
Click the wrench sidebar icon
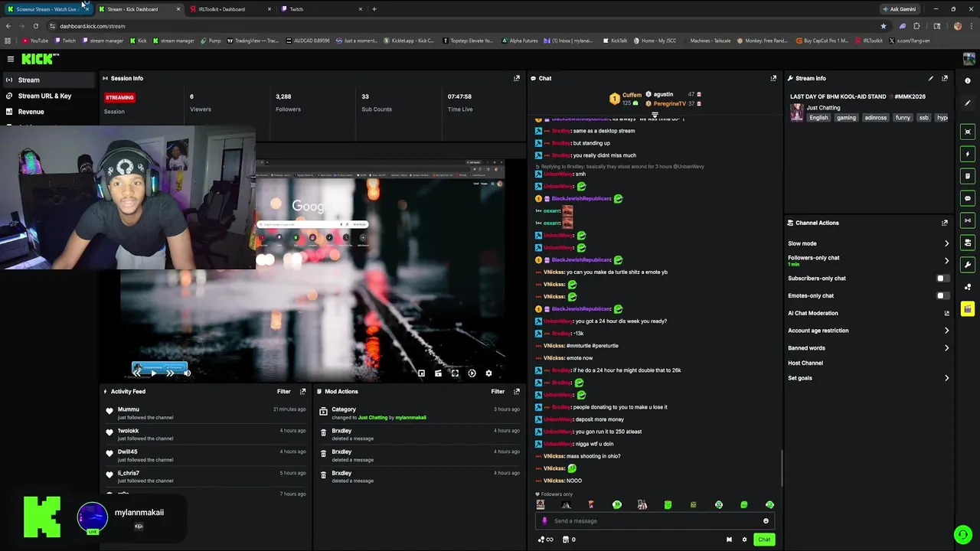point(968,265)
